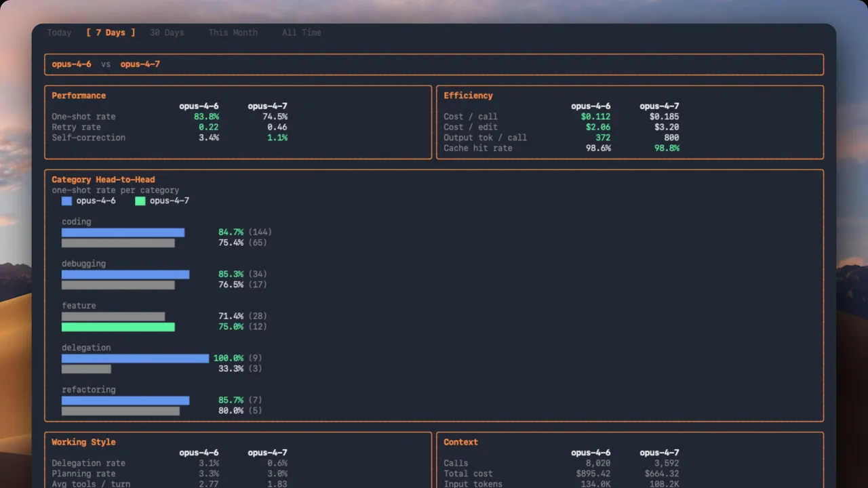Click the 76.5% debugging value
The image size is (868, 488).
point(231,285)
